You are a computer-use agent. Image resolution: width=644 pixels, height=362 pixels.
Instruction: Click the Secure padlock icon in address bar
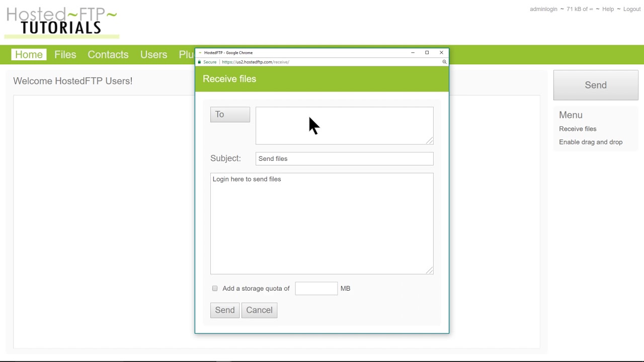(x=199, y=62)
